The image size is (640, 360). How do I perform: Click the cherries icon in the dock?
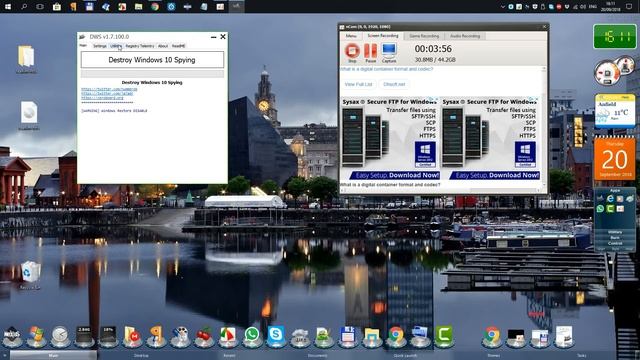coord(204,336)
